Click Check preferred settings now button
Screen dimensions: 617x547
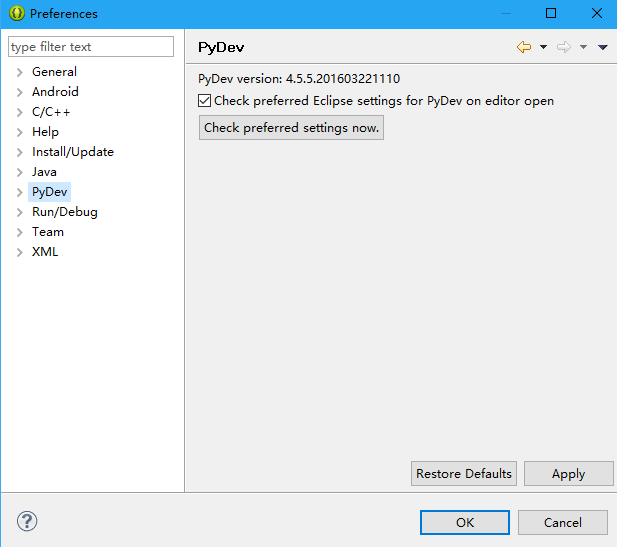(291, 128)
